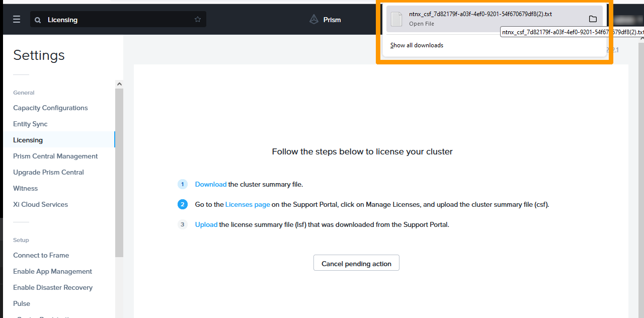The height and width of the screenshot is (318, 644).
Task: Click the step 2 number badge
Action: pos(183,204)
